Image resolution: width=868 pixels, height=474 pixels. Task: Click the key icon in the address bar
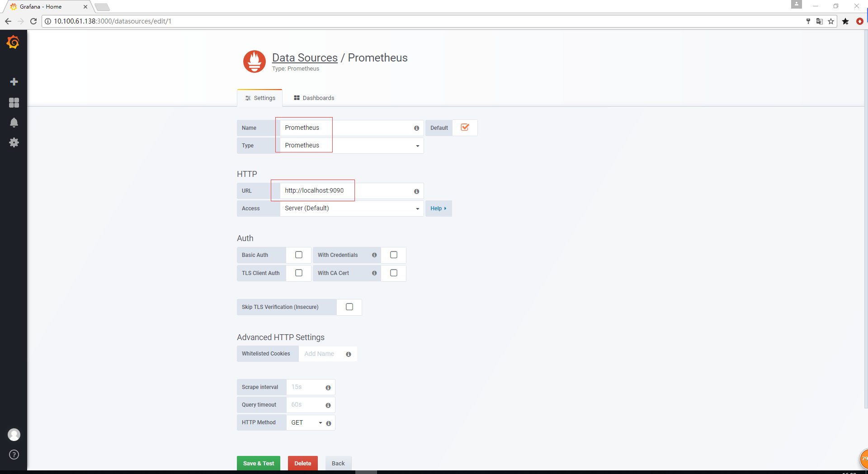pos(808,21)
